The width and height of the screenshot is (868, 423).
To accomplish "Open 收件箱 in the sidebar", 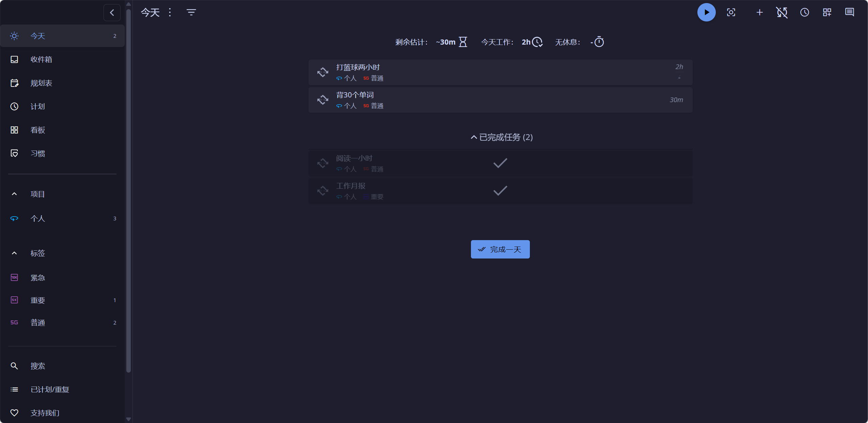I will click(41, 60).
